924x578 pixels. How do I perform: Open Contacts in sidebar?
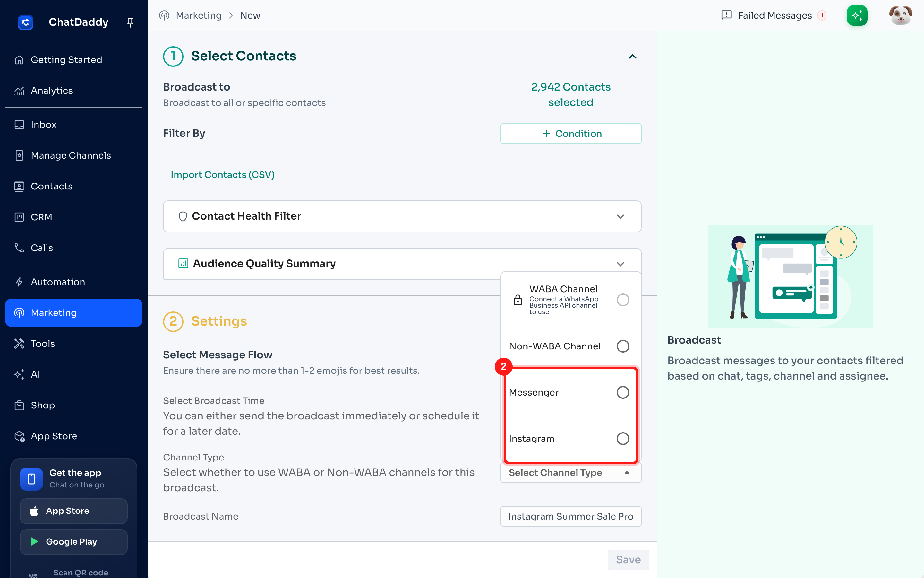click(74, 186)
